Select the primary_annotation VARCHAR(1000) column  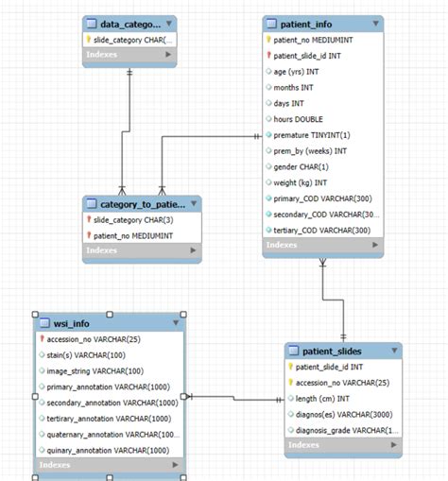coord(110,387)
